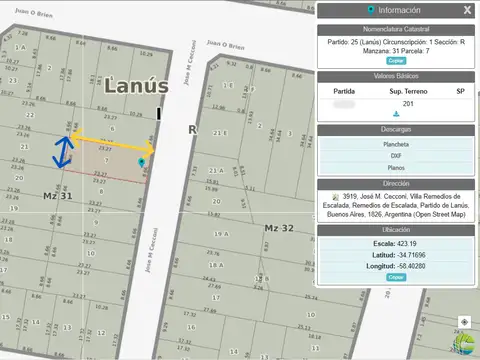Click parcel 21 E in Mz 32
Image resolution: width=480 pixels, height=360 pixels.
pos(220,133)
